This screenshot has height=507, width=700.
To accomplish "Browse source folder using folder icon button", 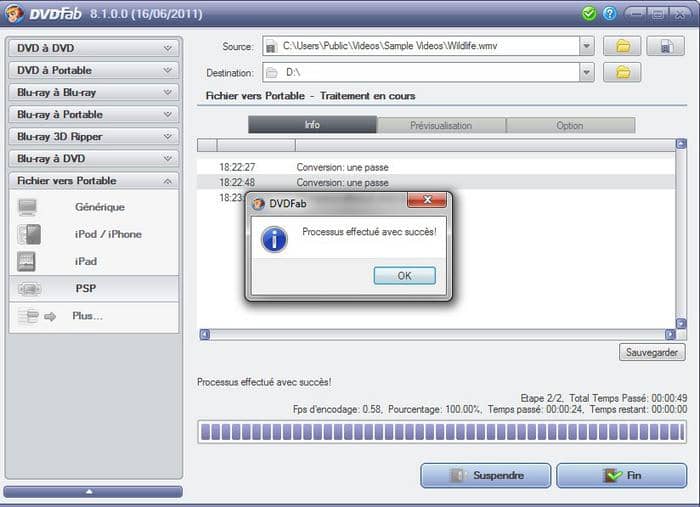I will pyautogui.click(x=622, y=46).
